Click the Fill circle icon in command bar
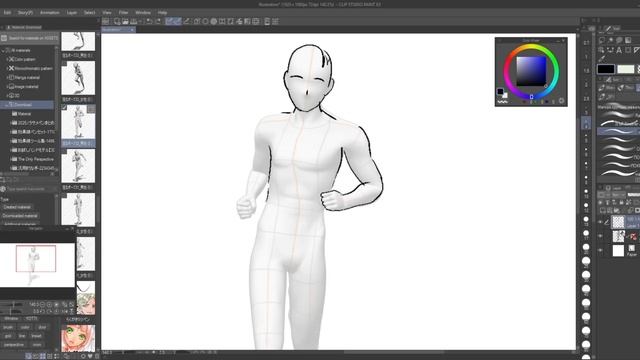 pyautogui.click(x=213, y=21)
